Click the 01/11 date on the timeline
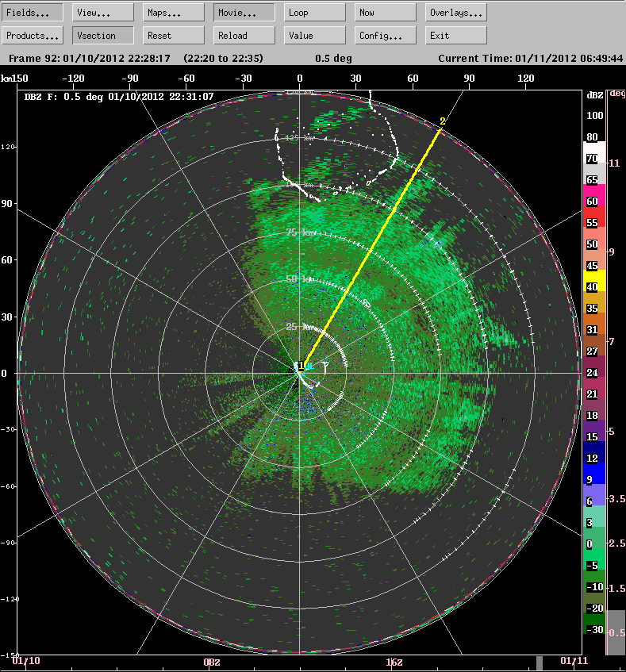Viewport: 626px width, 672px height. pyautogui.click(x=574, y=660)
